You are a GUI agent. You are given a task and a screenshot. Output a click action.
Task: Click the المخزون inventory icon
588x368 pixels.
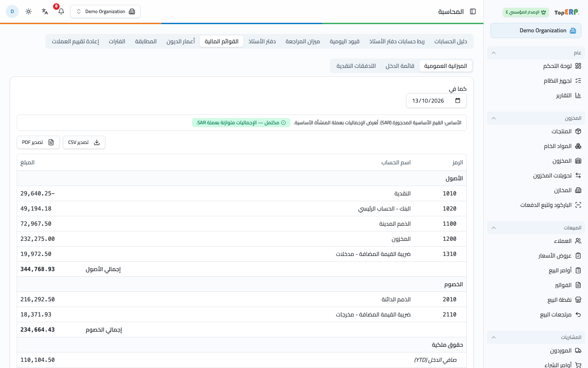(x=578, y=161)
